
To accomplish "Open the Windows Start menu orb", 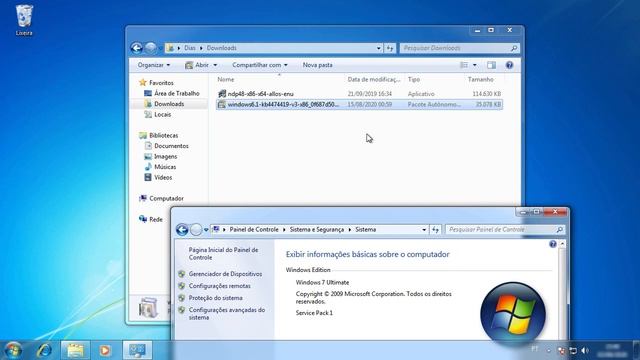I will 13,350.
